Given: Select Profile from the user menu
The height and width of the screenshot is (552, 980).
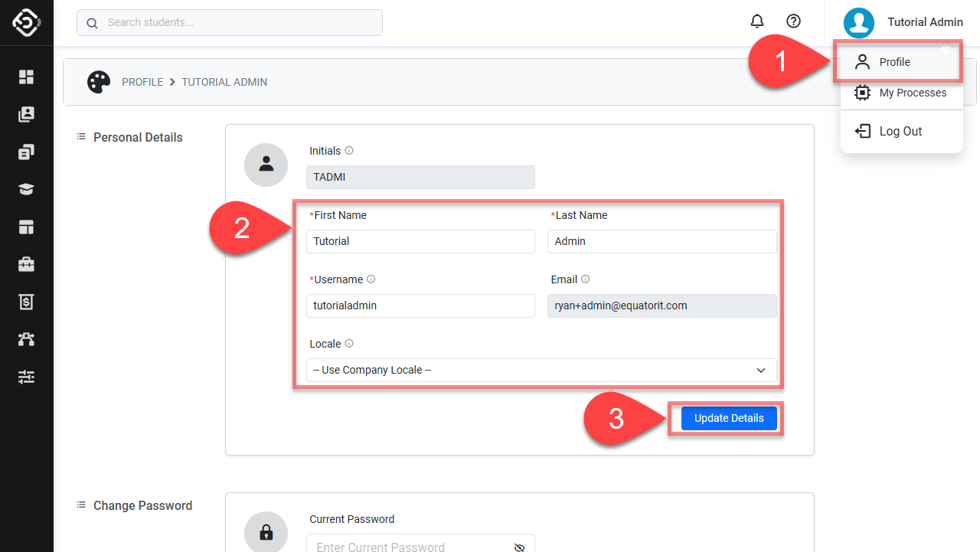Looking at the screenshot, I should pyautogui.click(x=894, y=62).
